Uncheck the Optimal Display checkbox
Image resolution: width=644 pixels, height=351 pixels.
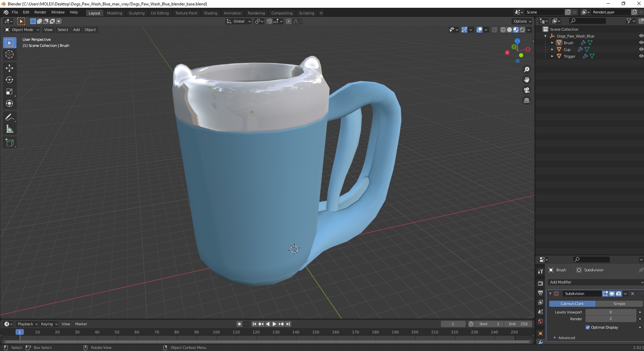coord(588,327)
